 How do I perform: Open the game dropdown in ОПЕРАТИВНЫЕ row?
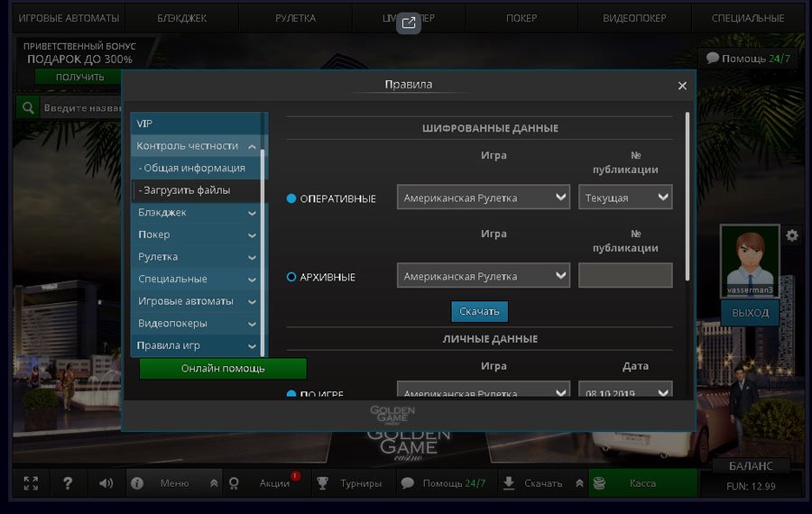pos(484,197)
